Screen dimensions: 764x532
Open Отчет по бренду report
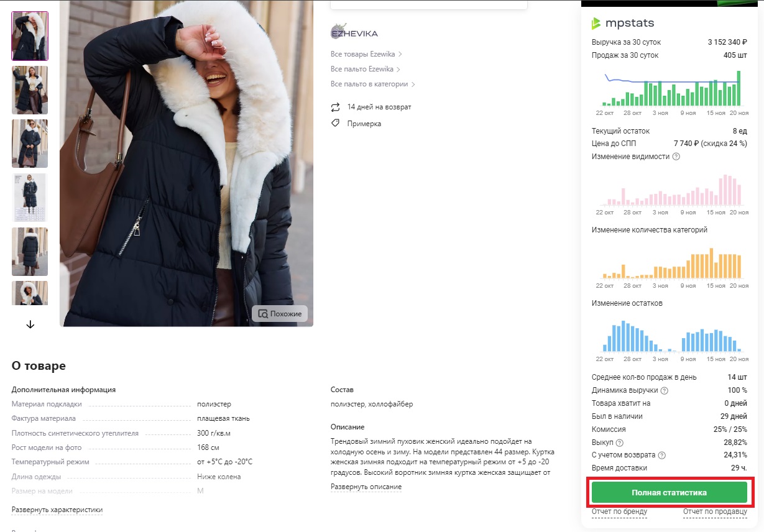coord(619,512)
